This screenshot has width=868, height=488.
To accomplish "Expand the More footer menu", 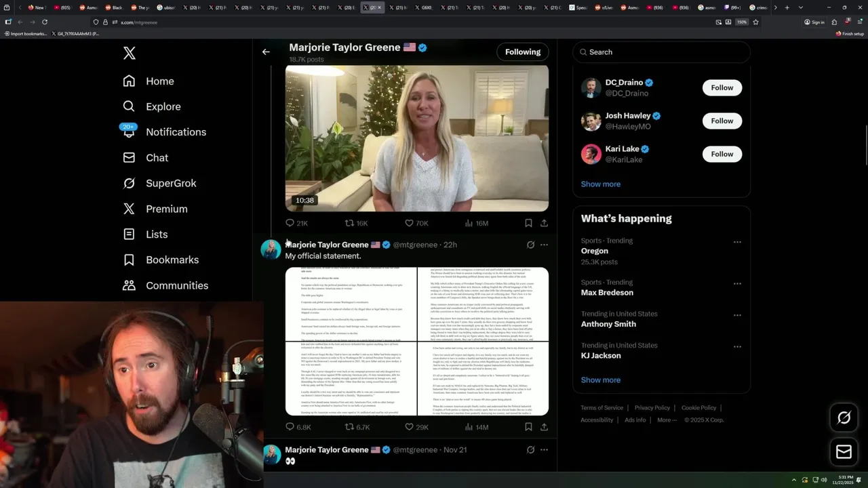I will [666, 420].
